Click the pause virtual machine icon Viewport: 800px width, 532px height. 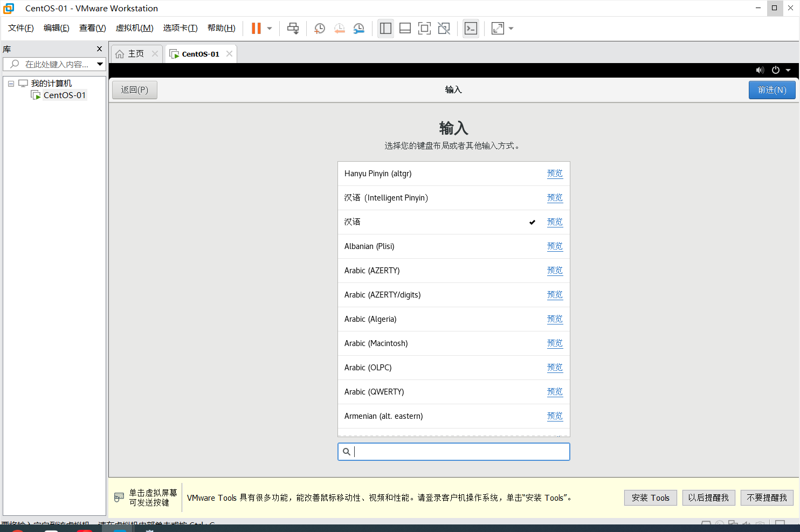pyautogui.click(x=256, y=28)
